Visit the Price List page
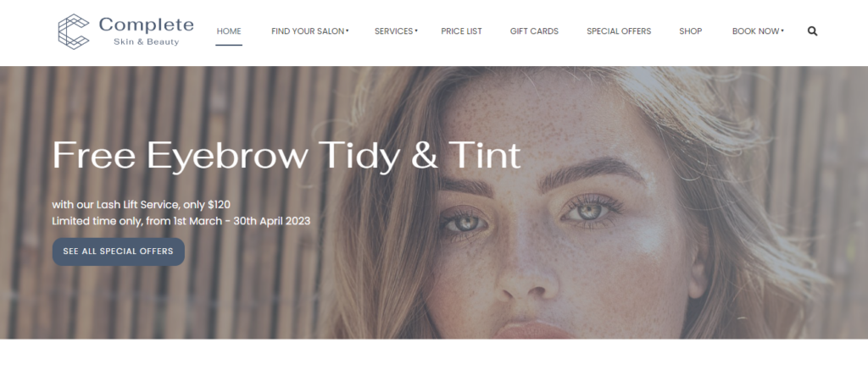The image size is (868, 370). click(x=461, y=31)
